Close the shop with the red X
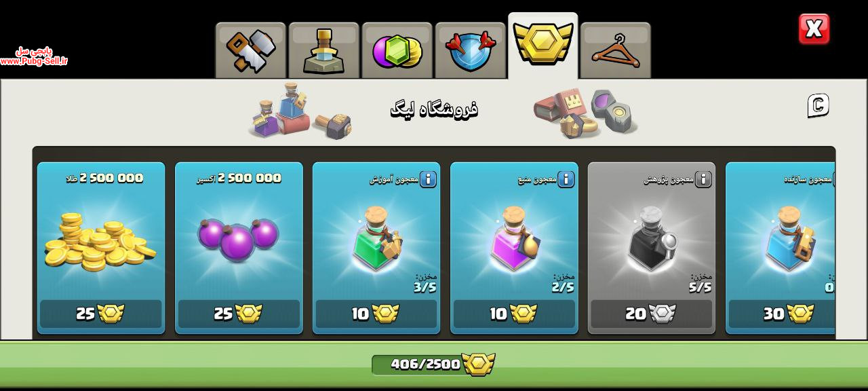Viewport: 868px width, 391px height. pos(814,29)
